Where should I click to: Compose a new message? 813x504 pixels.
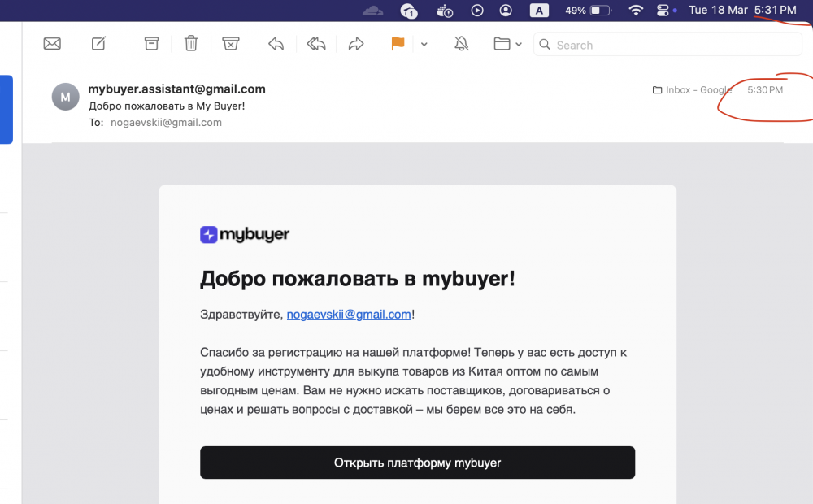[x=98, y=44]
